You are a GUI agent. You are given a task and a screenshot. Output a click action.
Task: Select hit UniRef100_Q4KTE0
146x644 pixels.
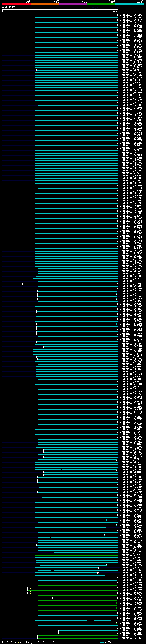[x=131, y=309]
